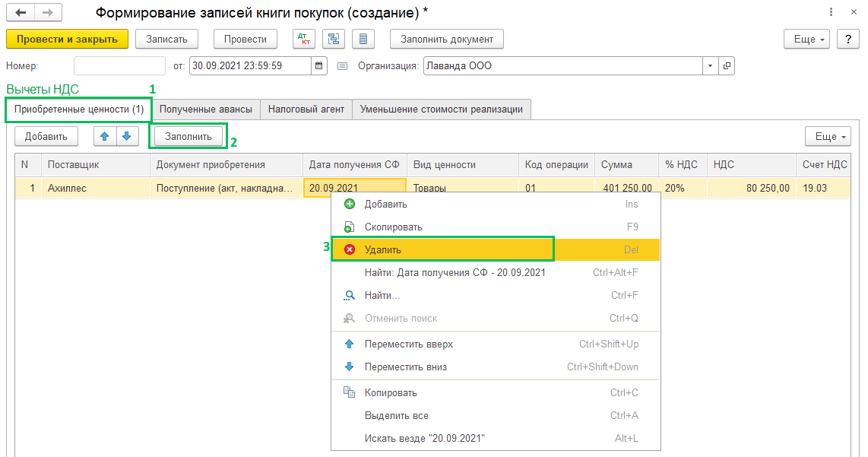Switch to the Полученные авансы tab
This screenshot has width=868, height=457.
click(x=206, y=109)
